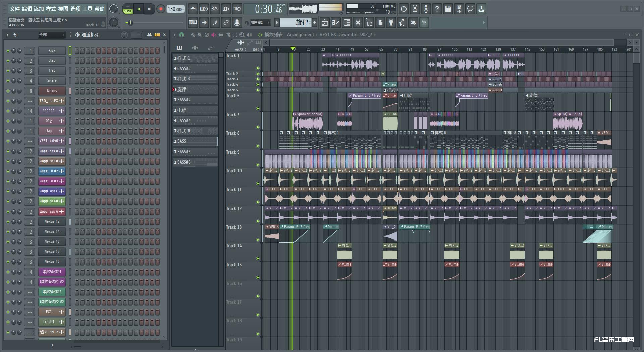Open the browser view icon

pos(369,23)
